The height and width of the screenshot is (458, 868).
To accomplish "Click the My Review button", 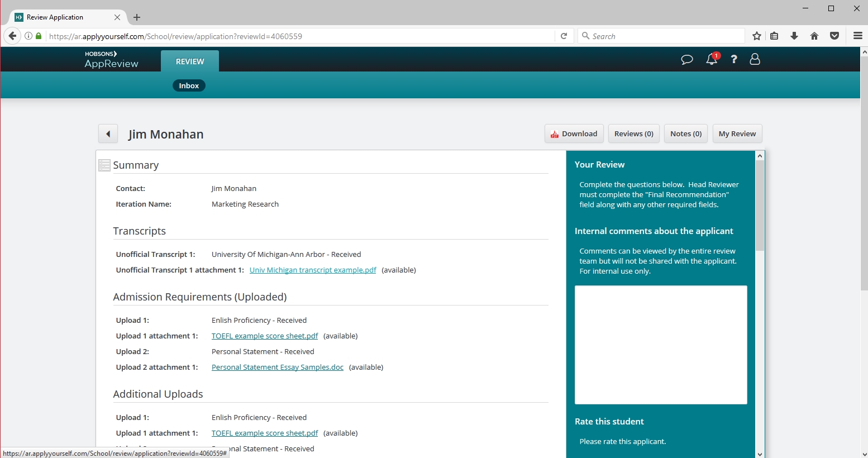I will 737,134.
